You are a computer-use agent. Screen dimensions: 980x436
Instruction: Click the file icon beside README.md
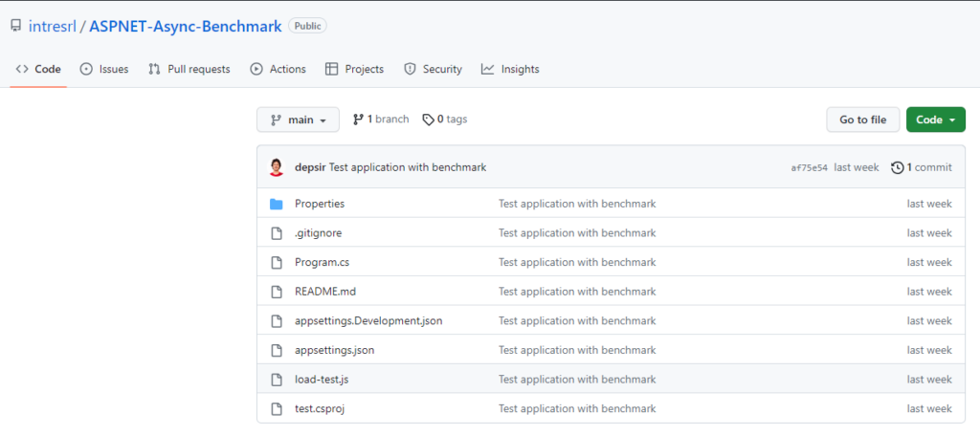pos(277,292)
